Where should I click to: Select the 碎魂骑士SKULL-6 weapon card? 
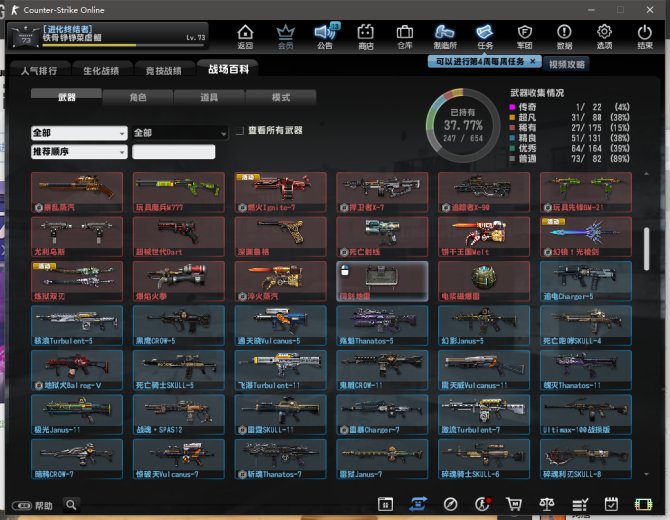click(x=484, y=459)
